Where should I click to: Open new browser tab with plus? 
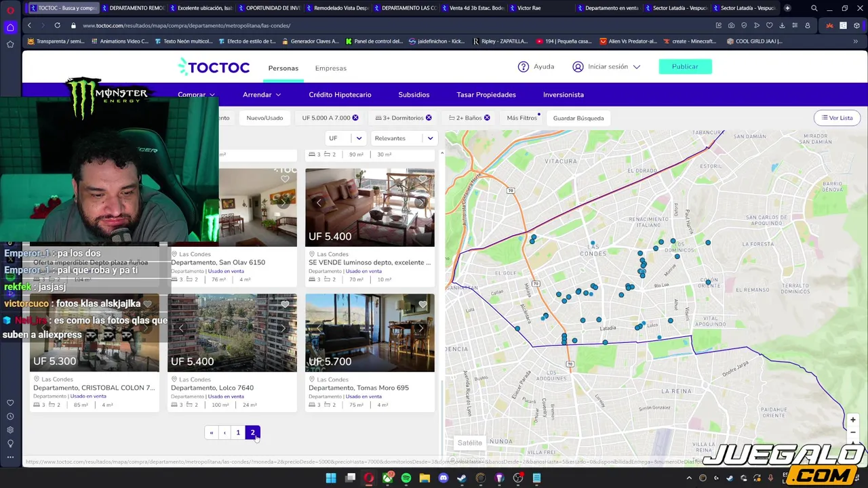[x=787, y=8]
